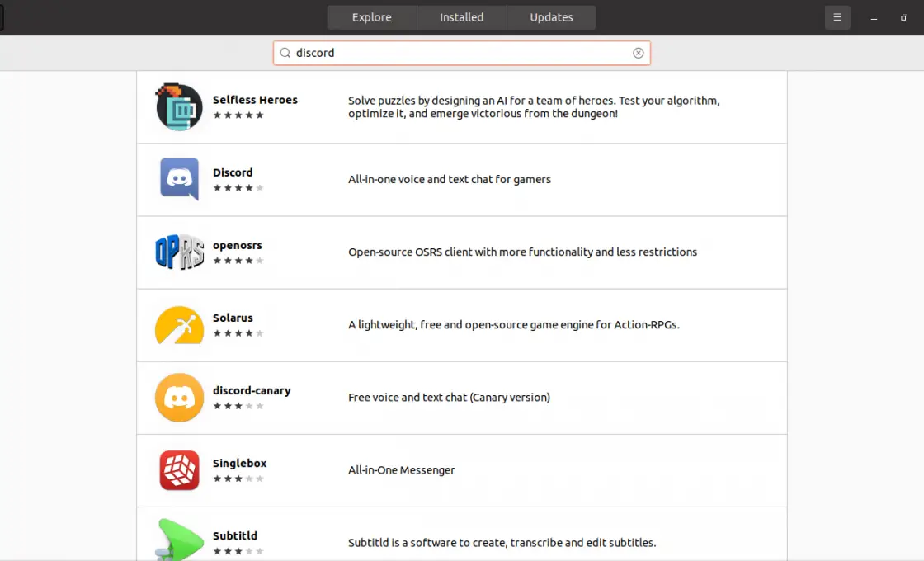Click the search magnifier icon

(x=285, y=53)
